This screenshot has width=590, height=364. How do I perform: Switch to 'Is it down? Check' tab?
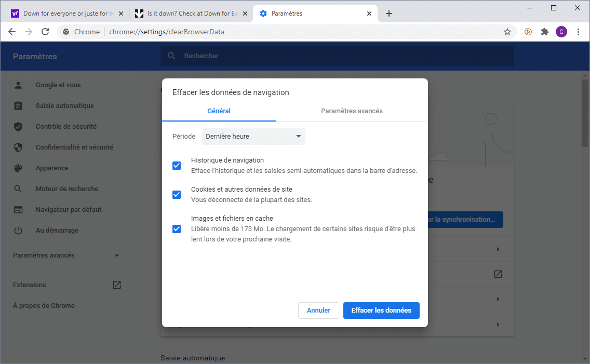point(193,14)
